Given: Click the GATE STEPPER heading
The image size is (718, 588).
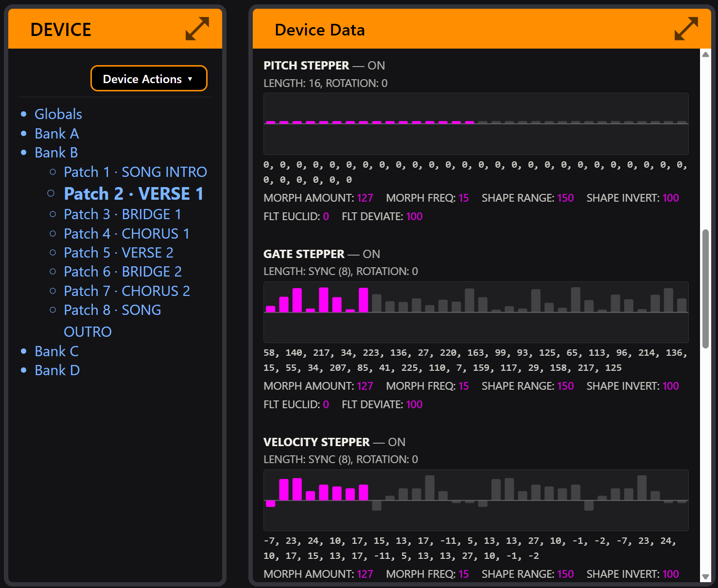Looking at the screenshot, I should point(304,254).
